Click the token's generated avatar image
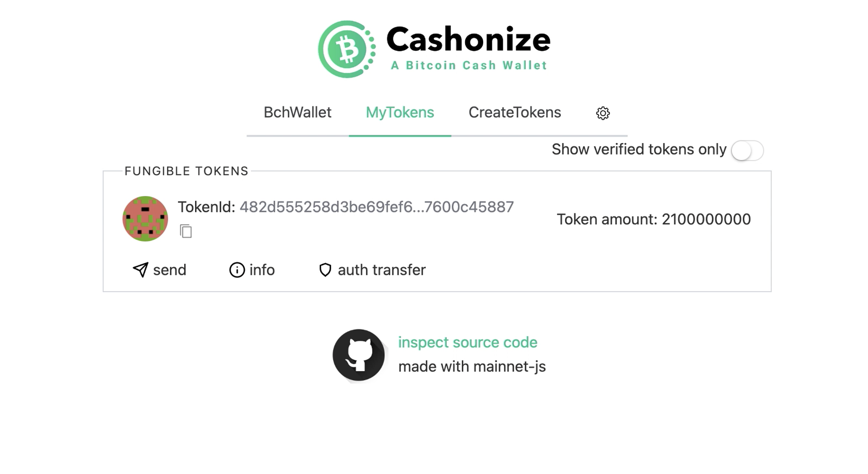Viewport: 868px width, 474px height. click(x=145, y=218)
